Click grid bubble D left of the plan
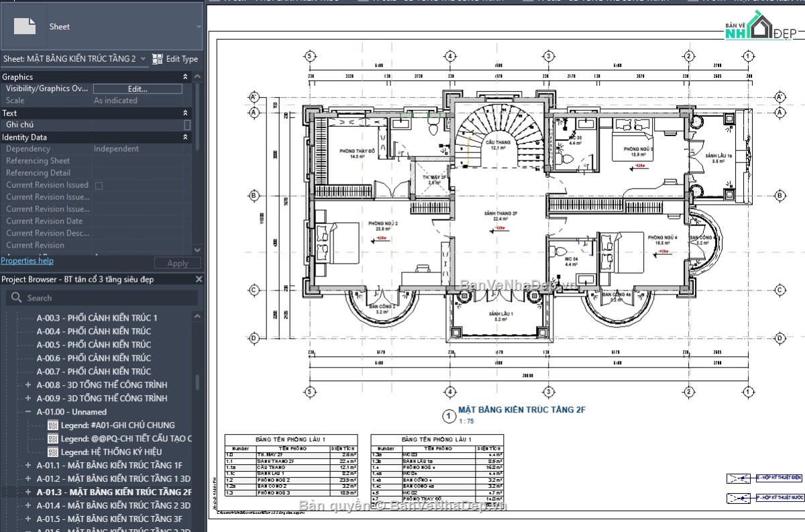Image resolution: width=805 pixels, height=532 pixels. (254, 337)
